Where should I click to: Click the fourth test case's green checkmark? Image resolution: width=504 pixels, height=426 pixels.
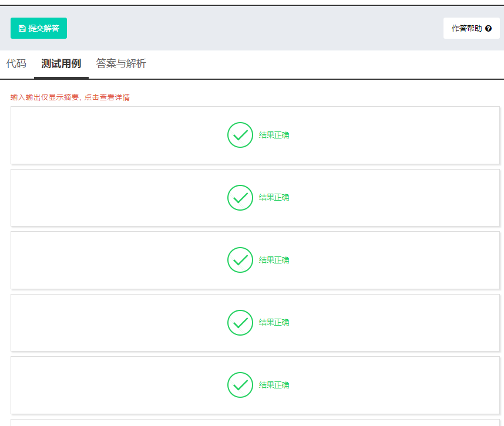[240, 323]
